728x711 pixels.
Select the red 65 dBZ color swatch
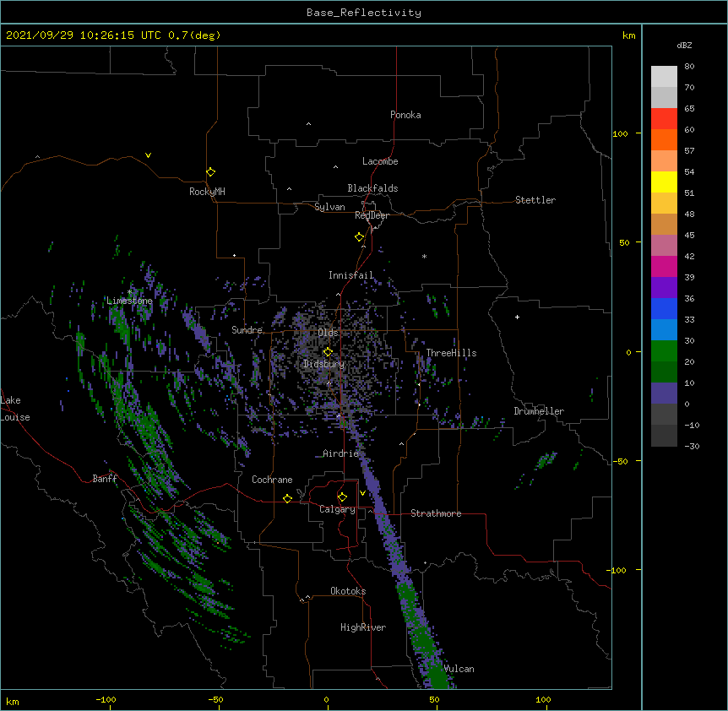pyautogui.click(x=664, y=118)
